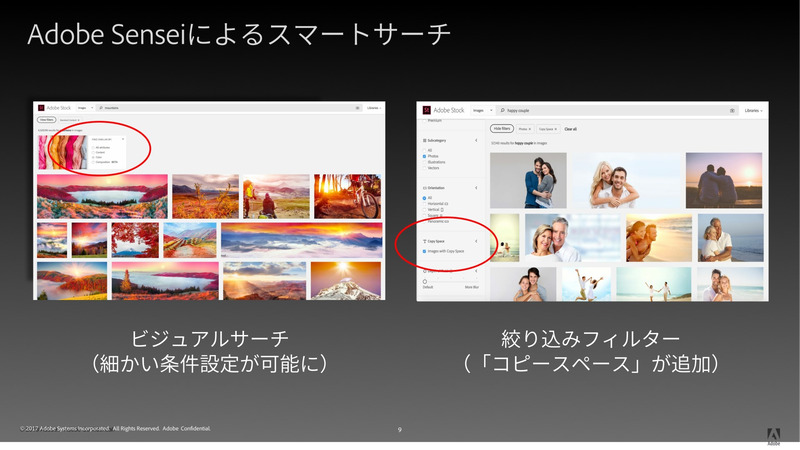Select All under Subcategory
Viewport: 800px width, 450px height.
(424, 150)
